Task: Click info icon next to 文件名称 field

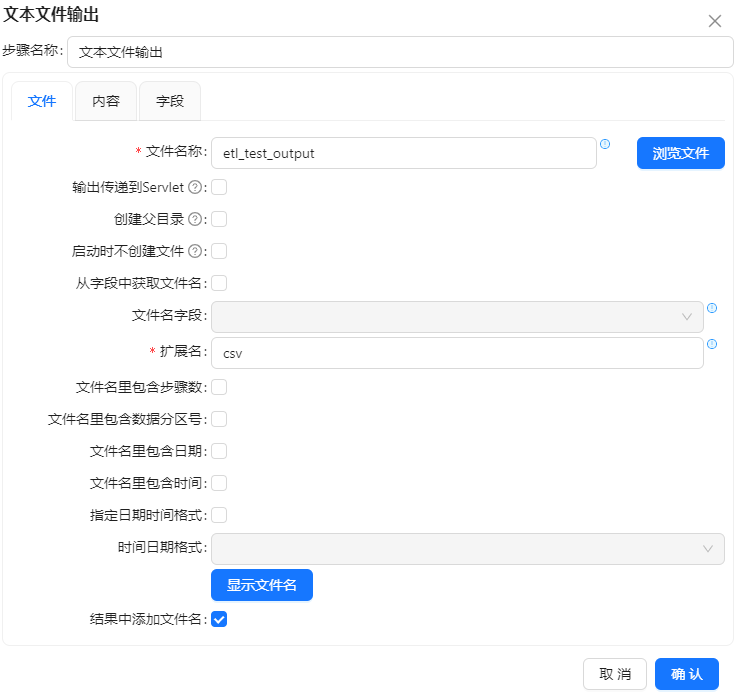Action: pyautogui.click(x=605, y=144)
